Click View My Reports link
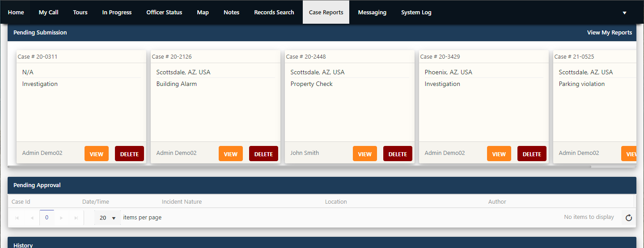This screenshot has height=248, width=644. 609,32
